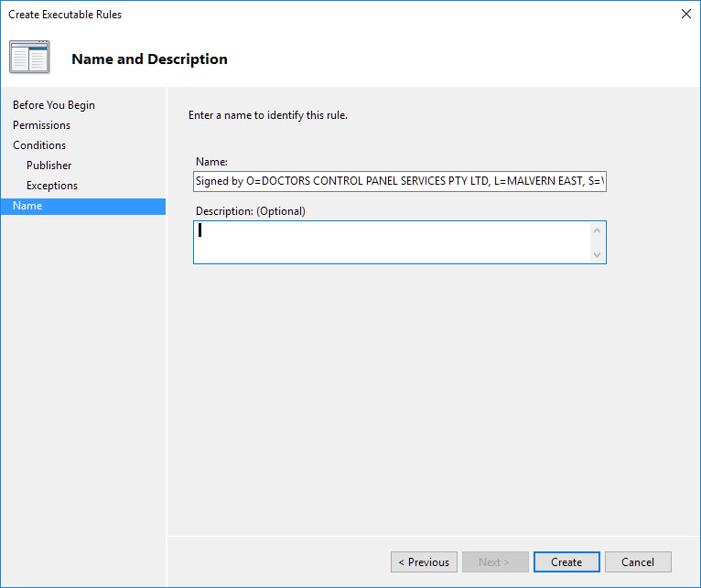This screenshot has height=588, width=701.
Task: Go to the Before You Begin step
Action: [x=54, y=105]
